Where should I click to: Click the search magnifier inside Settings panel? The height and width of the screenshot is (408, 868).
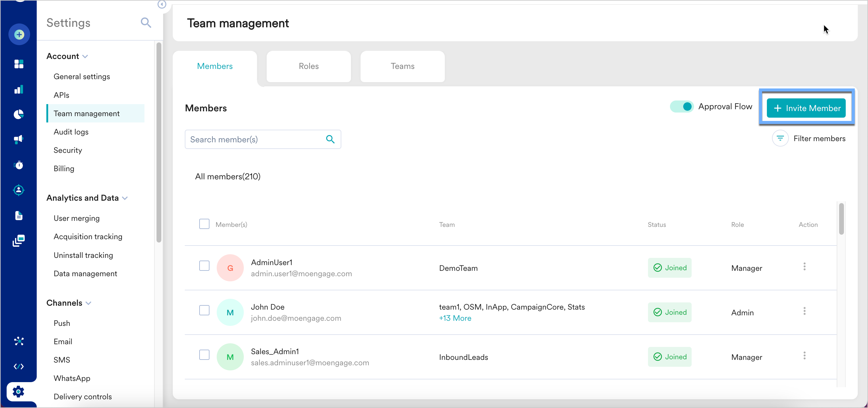[146, 23]
